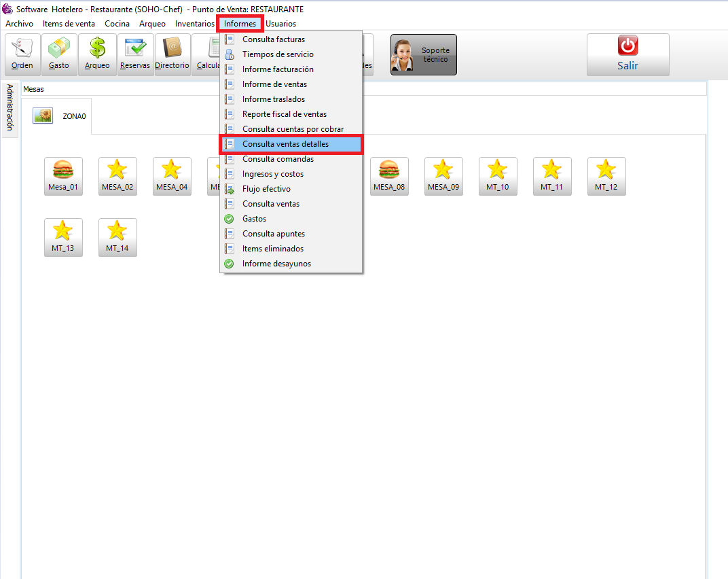Select the MESA_08 burger table icon
This screenshot has height=579, width=728.
click(x=389, y=176)
